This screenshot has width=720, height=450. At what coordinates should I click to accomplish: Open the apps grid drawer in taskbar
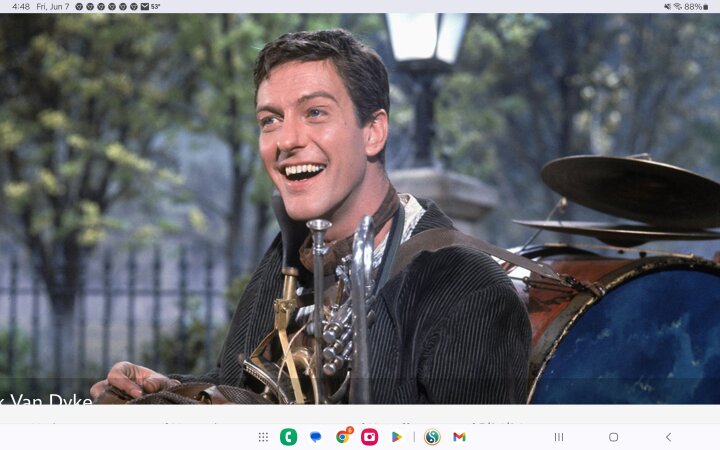click(263, 437)
